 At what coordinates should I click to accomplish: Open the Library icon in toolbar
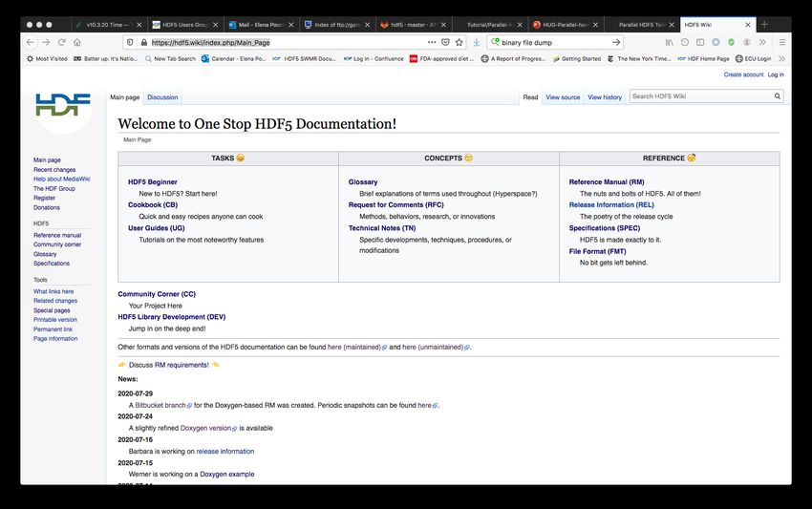(669, 42)
